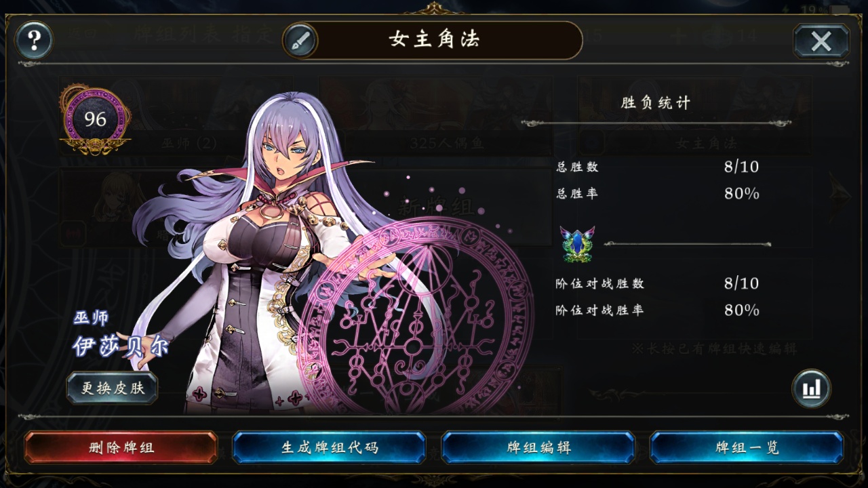Image resolution: width=868 pixels, height=488 pixels.
Task: Open the bar chart statistics icon
Action: point(811,388)
